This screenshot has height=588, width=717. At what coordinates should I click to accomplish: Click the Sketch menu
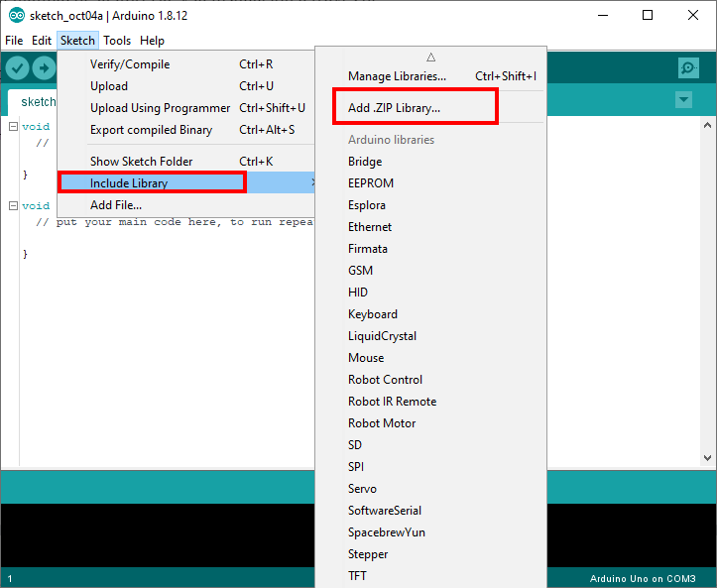coord(77,41)
